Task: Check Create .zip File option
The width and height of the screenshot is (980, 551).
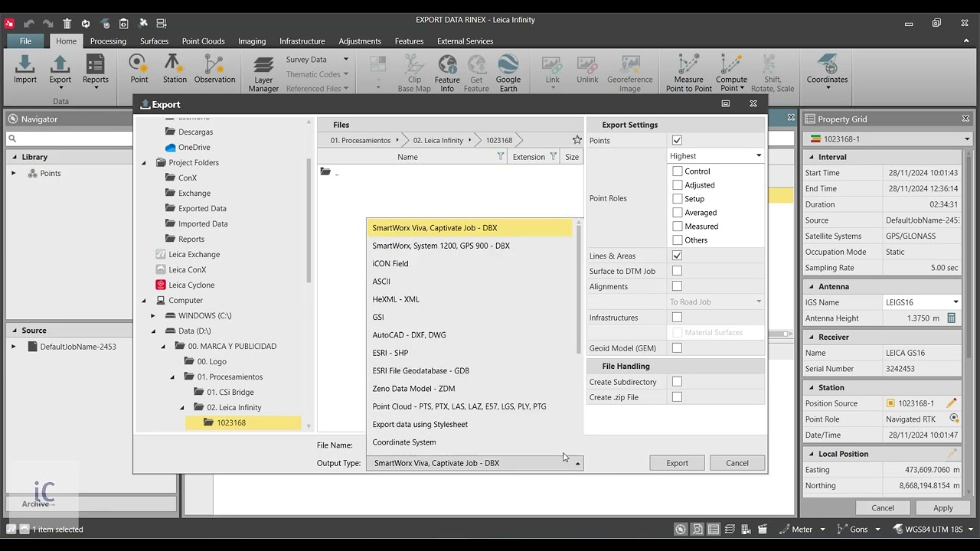Action: (x=677, y=397)
